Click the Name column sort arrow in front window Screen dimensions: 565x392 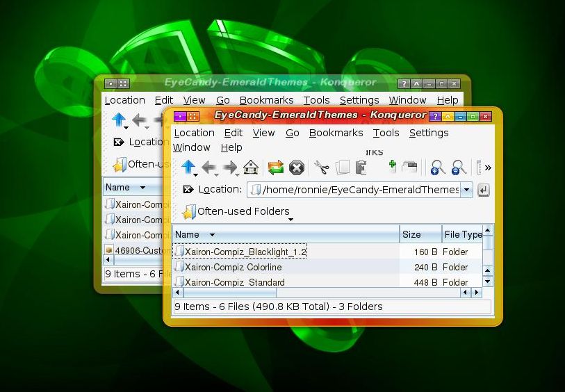point(212,235)
